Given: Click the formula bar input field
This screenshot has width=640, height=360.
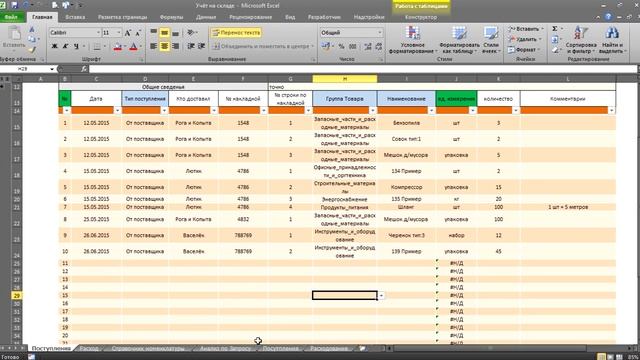Looking at the screenshot, I should coord(363,69).
